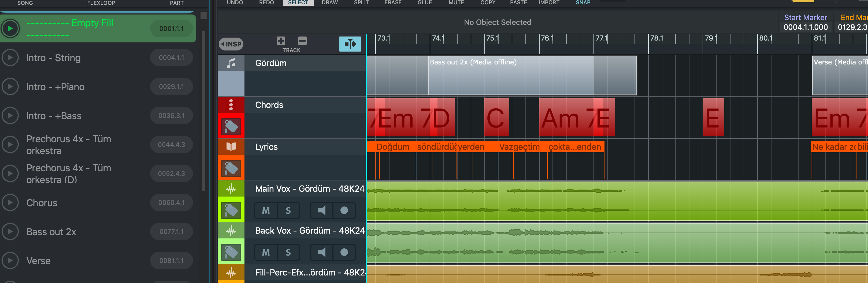Play the Bass out 2x part
868x283 pixels.
(10, 232)
